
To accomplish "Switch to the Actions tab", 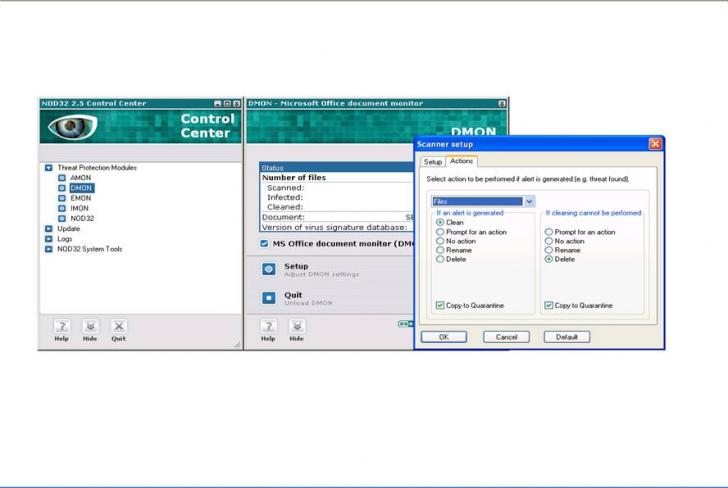I will [461, 161].
